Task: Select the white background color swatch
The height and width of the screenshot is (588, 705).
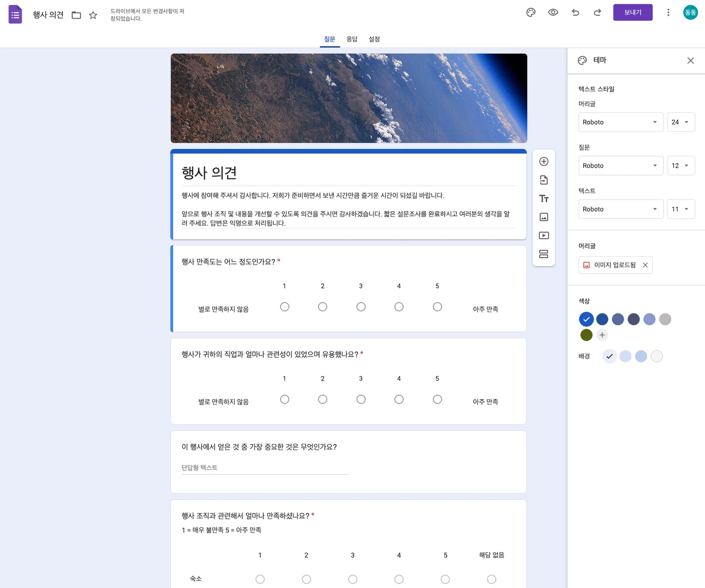Action: (x=657, y=356)
